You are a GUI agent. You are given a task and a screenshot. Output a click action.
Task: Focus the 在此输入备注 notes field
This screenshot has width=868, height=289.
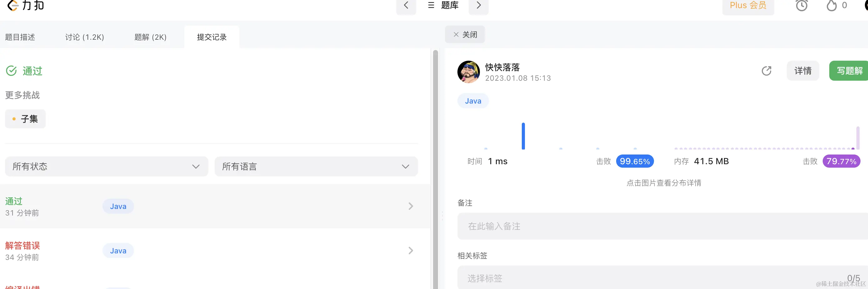[662, 226]
